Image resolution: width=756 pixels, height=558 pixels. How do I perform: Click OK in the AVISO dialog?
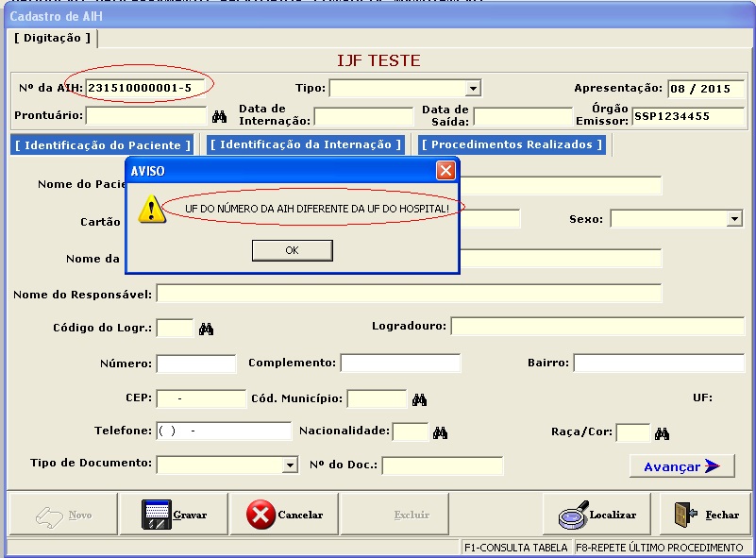tap(292, 250)
